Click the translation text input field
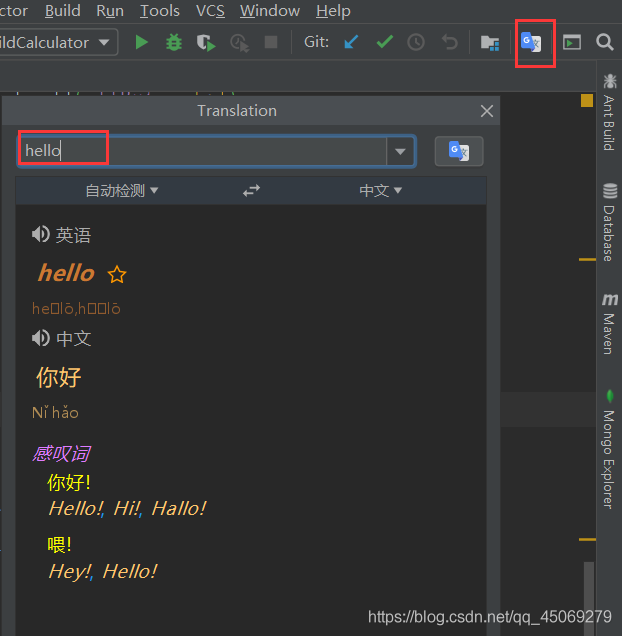622x636 pixels. tap(202, 151)
